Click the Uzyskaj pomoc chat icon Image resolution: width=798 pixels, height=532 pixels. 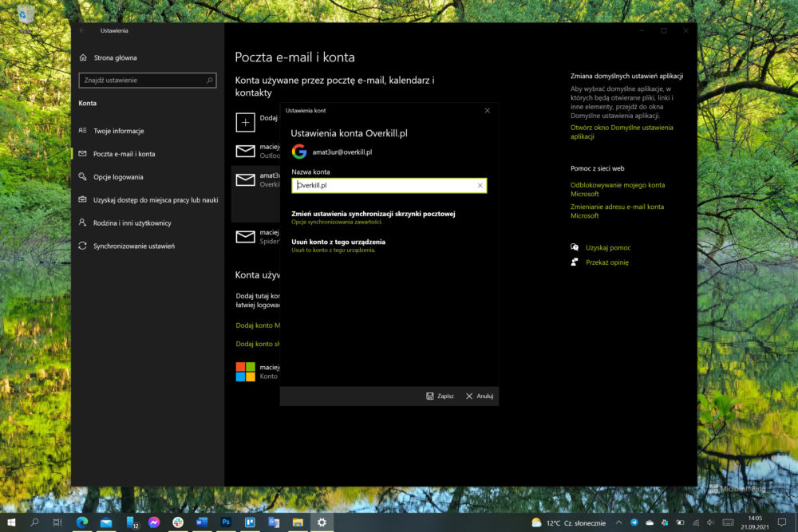575,247
